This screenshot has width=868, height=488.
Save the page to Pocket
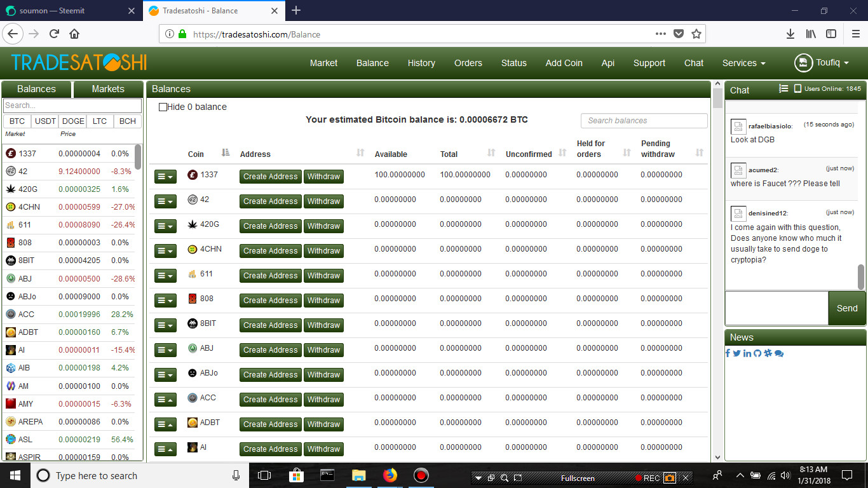679,34
